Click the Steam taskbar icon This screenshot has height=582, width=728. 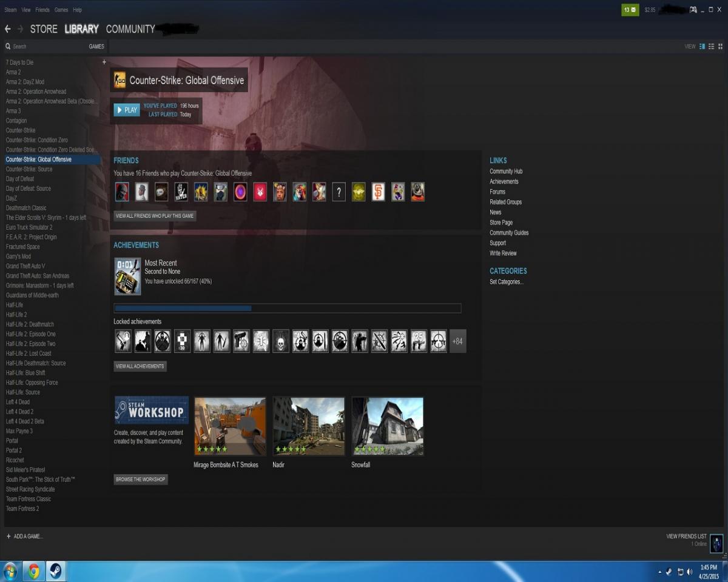pyautogui.click(x=55, y=571)
